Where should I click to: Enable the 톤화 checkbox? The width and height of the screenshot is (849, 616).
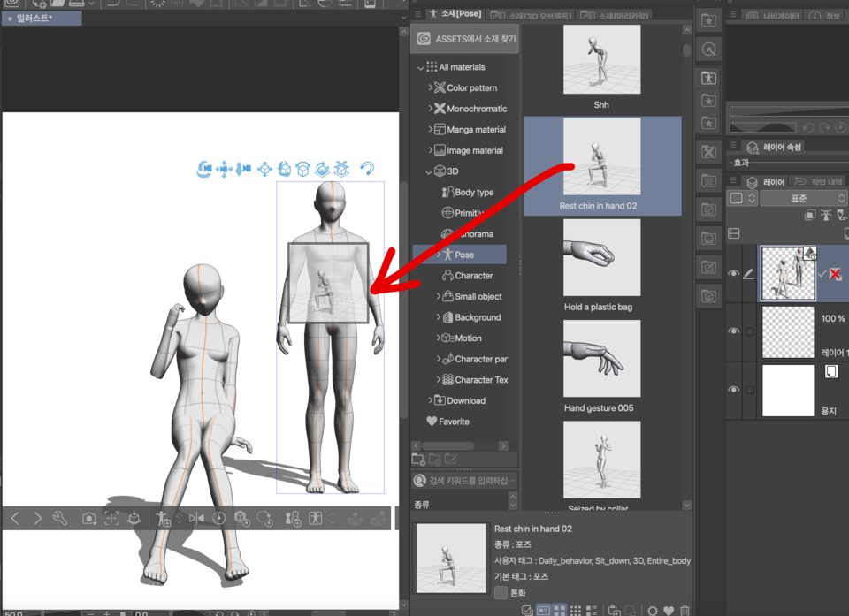(501, 593)
